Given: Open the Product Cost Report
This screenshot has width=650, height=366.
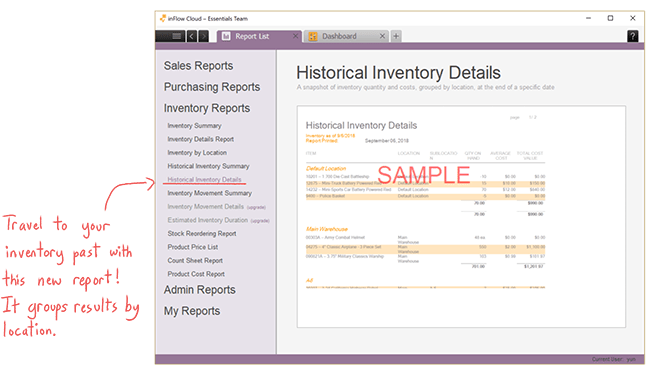Looking at the screenshot, I should (x=196, y=274).
